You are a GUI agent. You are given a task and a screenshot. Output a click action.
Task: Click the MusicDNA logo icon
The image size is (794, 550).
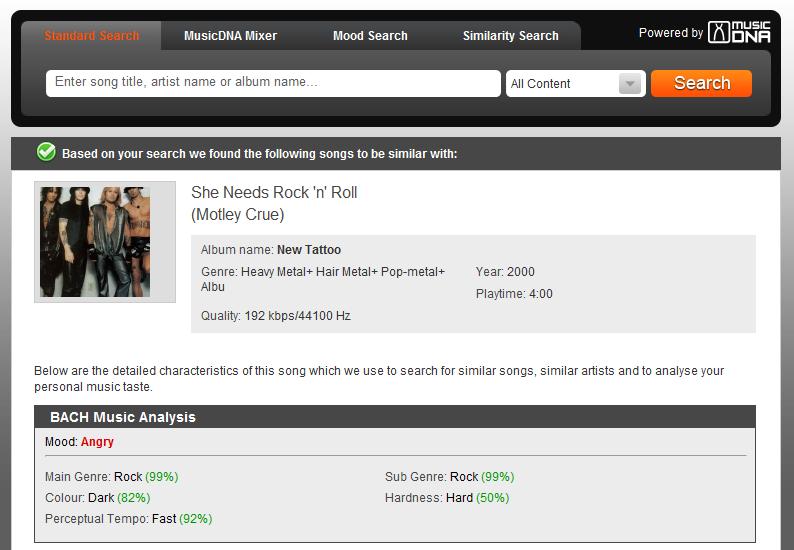[x=739, y=32]
